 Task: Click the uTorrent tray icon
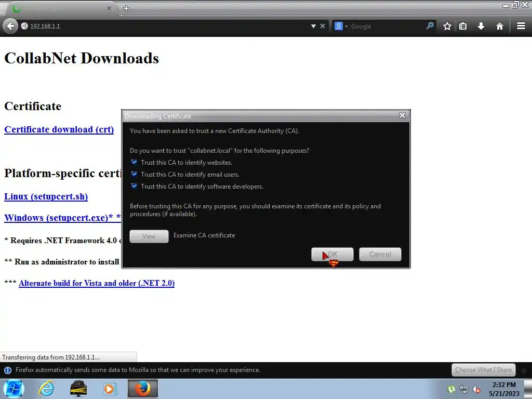click(451, 390)
